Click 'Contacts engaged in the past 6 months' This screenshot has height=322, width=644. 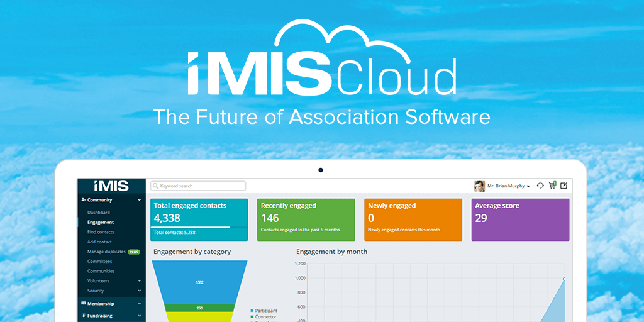300,230
